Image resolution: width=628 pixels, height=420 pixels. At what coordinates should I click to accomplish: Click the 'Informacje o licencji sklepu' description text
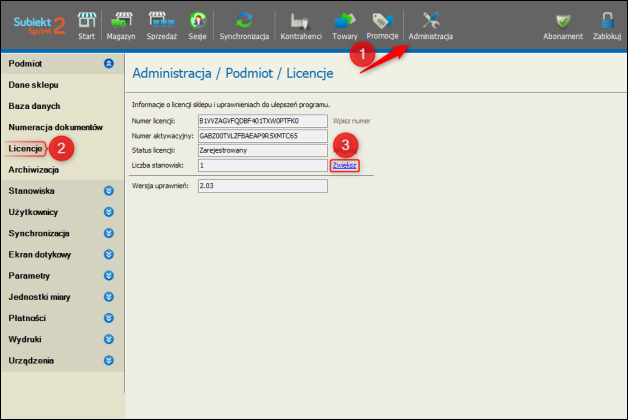click(231, 104)
